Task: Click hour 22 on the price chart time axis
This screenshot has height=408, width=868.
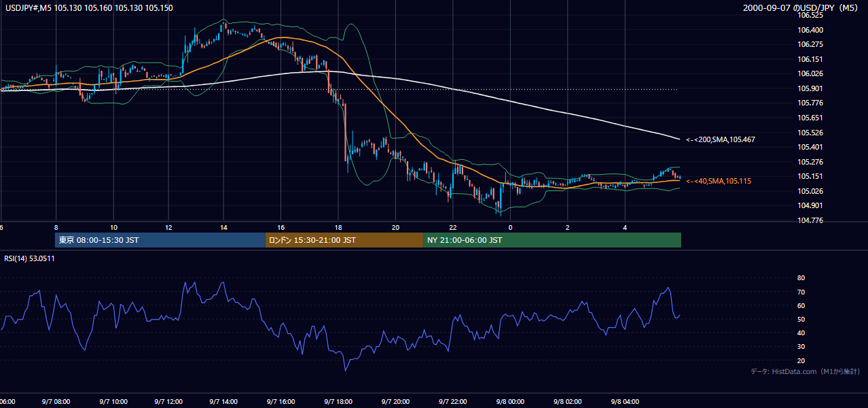Action: (452, 228)
